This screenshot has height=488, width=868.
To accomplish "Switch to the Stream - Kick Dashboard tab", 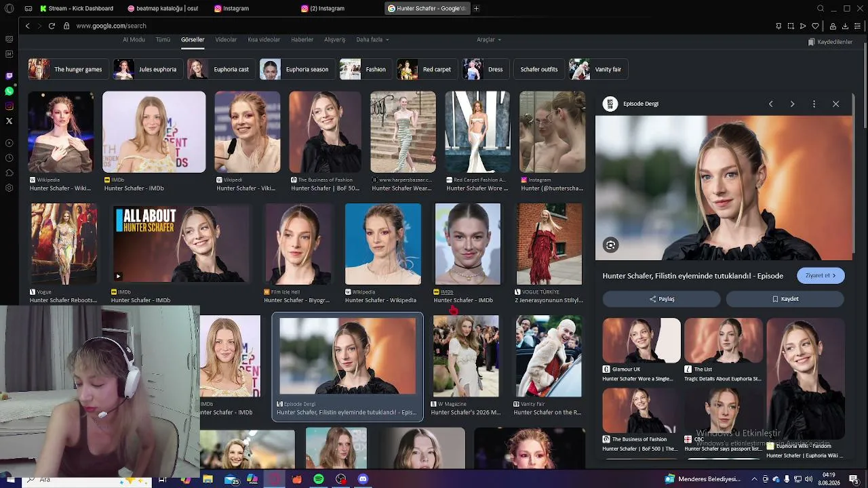I will tap(77, 9).
